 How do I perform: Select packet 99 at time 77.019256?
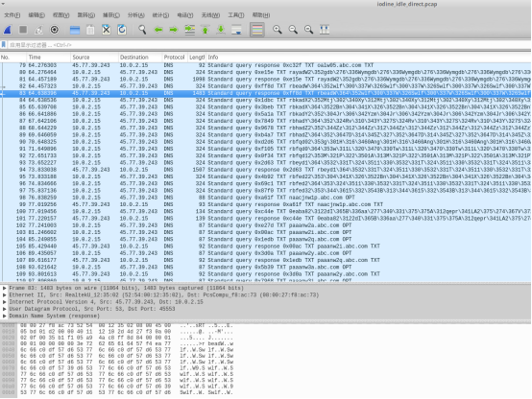tap(266, 204)
